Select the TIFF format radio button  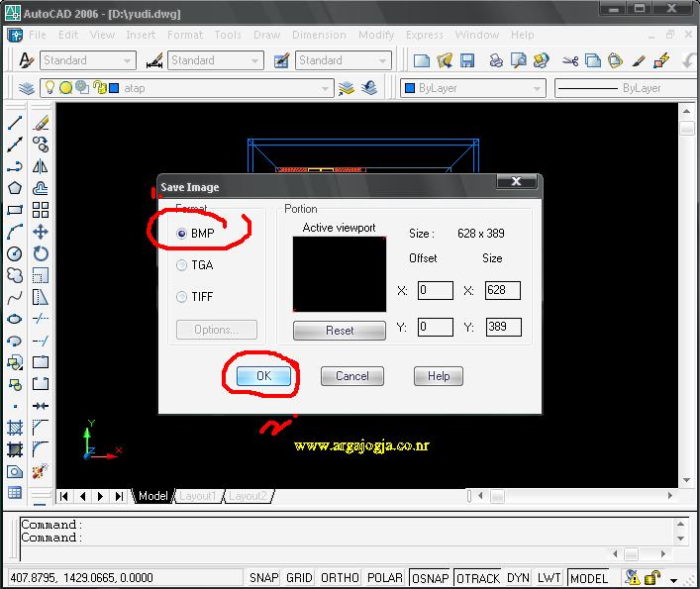click(182, 297)
